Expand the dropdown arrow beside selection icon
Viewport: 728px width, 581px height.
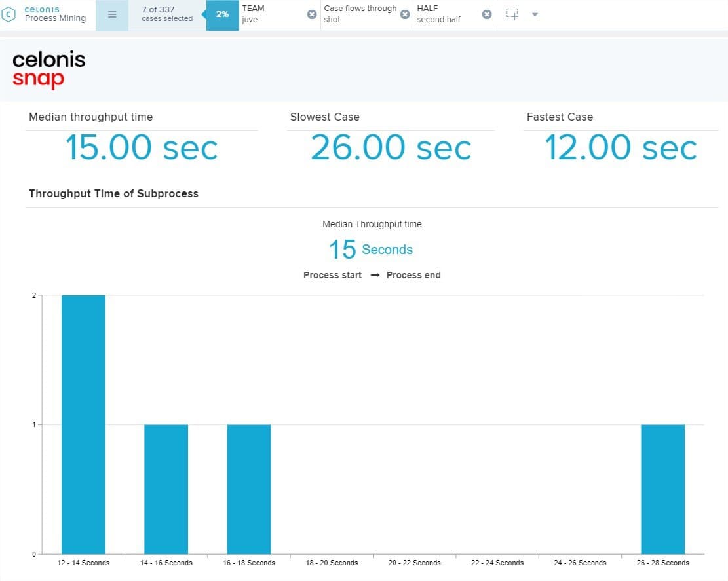pos(535,14)
